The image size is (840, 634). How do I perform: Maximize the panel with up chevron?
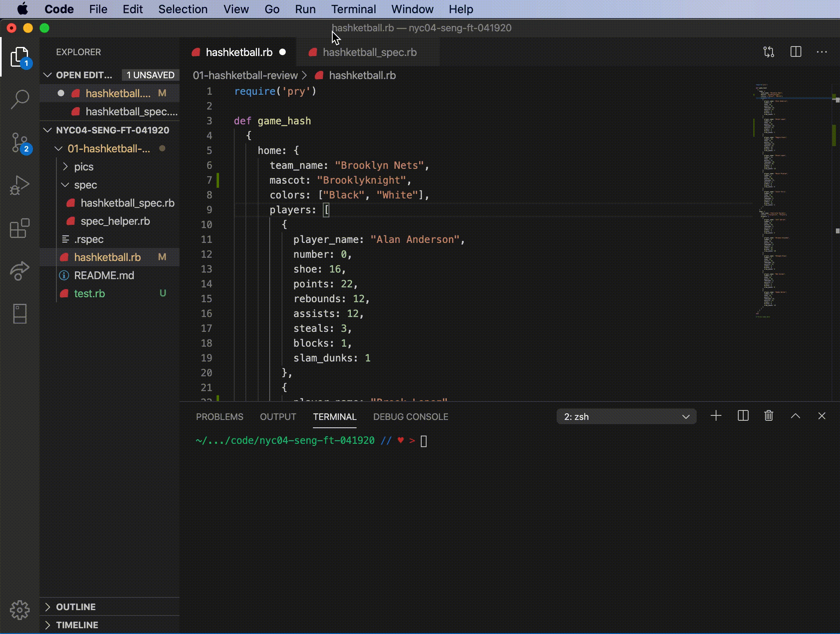click(x=796, y=416)
